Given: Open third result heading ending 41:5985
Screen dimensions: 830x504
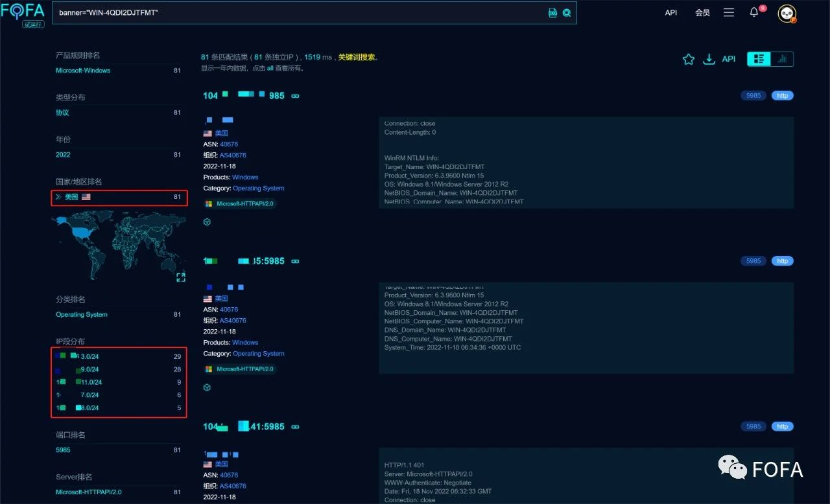Looking at the screenshot, I should point(244,426).
